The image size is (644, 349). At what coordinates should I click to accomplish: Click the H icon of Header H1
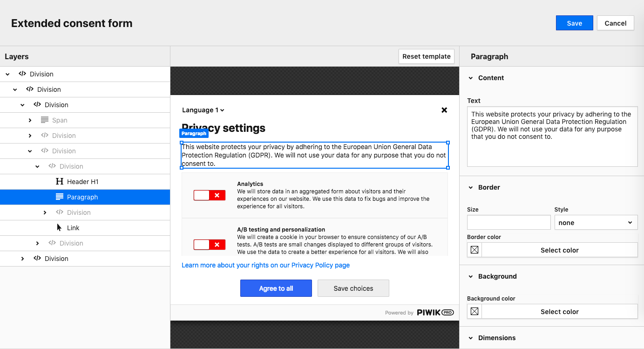point(59,182)
